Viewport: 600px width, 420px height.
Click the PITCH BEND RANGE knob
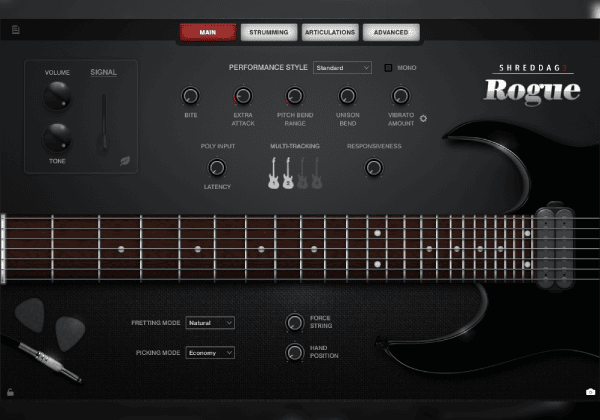[295, 96]
